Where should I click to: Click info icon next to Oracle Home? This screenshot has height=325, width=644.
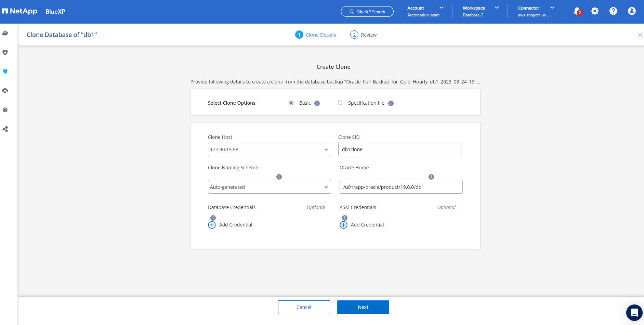[x=431, y=177]
